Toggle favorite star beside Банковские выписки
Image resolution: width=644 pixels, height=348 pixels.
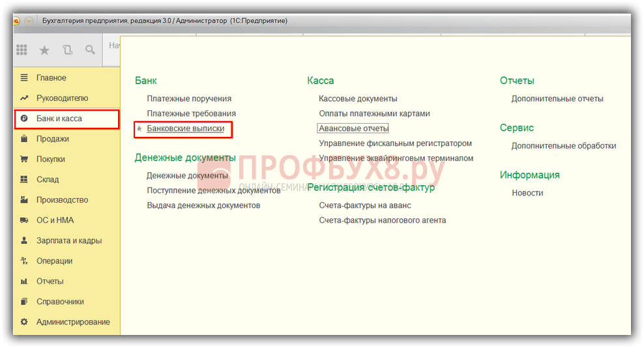pyautogui.click(x=139, y=128)
